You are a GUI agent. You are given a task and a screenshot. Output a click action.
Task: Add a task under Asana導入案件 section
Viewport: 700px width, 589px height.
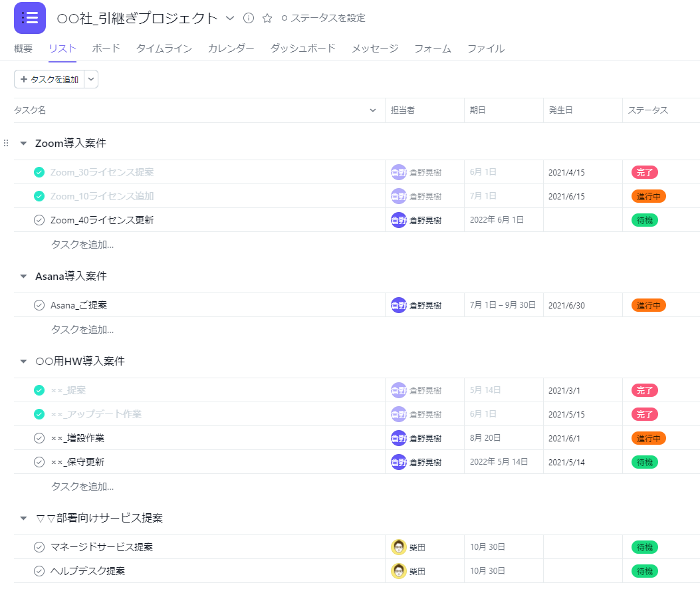pos(82,330)
